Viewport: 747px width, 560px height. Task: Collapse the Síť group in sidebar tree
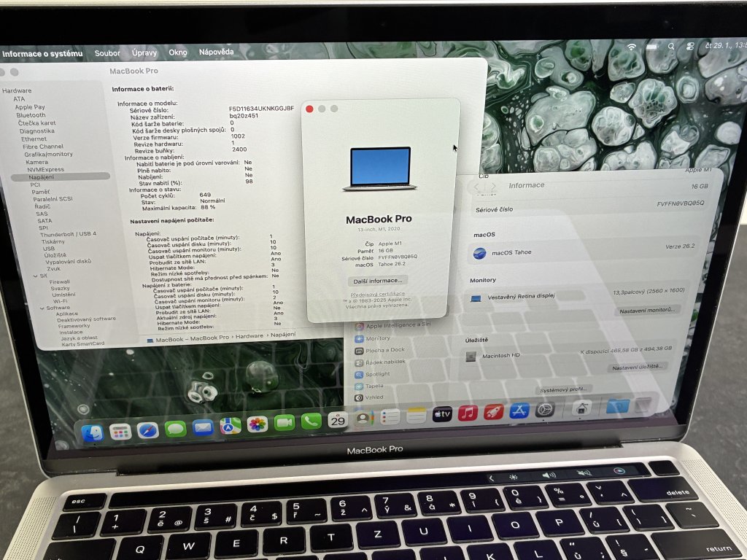(35, 276)
